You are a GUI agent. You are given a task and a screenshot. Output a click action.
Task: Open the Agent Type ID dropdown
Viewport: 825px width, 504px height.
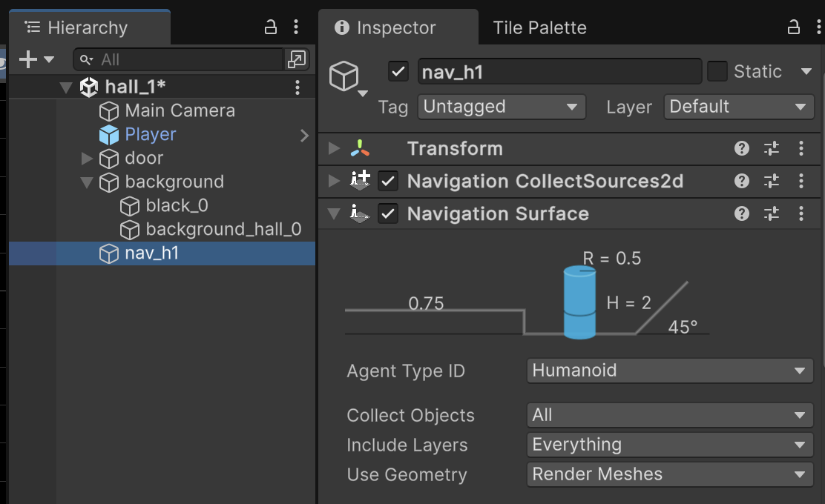tap(669, 371)
